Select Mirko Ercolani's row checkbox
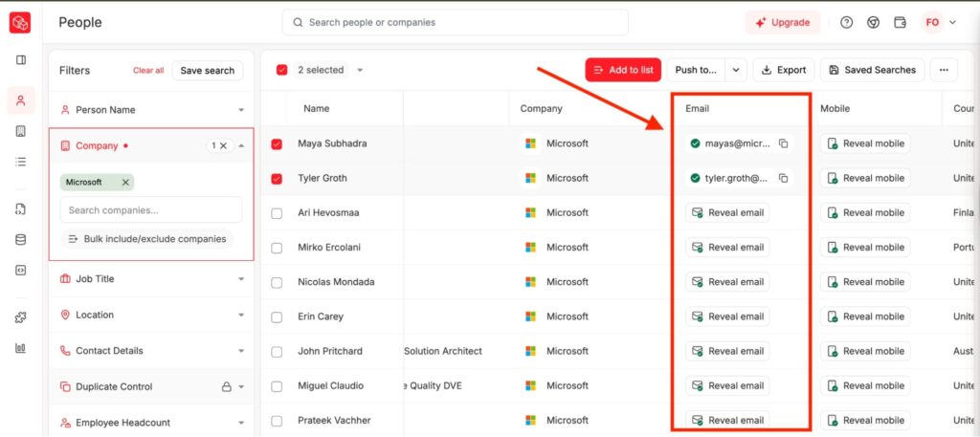 click(277, 248)
